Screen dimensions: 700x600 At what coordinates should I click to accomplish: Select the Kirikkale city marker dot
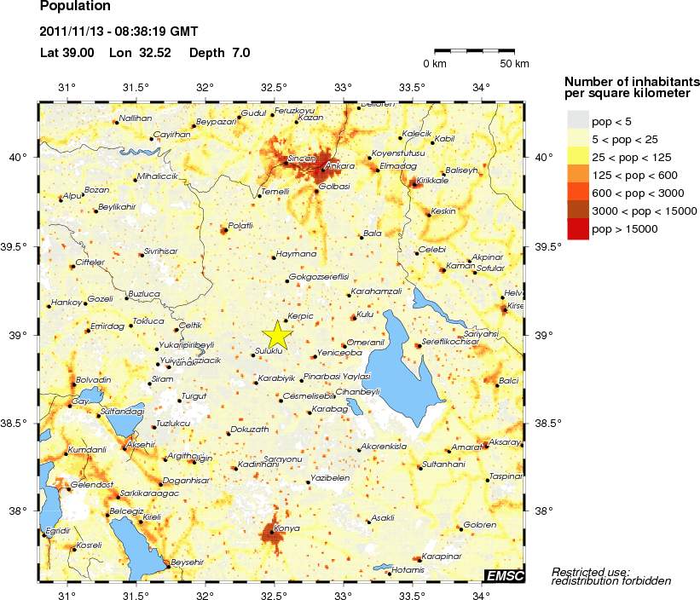click(x=414, y=184)
